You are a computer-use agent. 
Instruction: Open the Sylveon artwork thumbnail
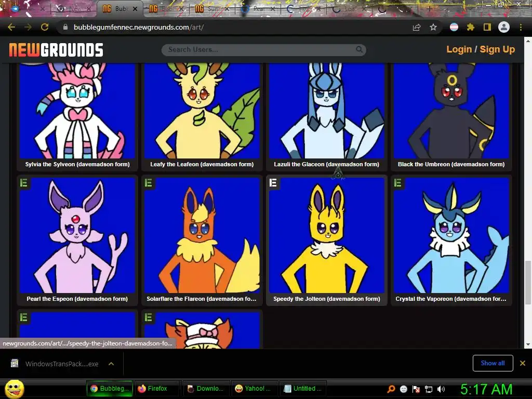coord(77,111)
